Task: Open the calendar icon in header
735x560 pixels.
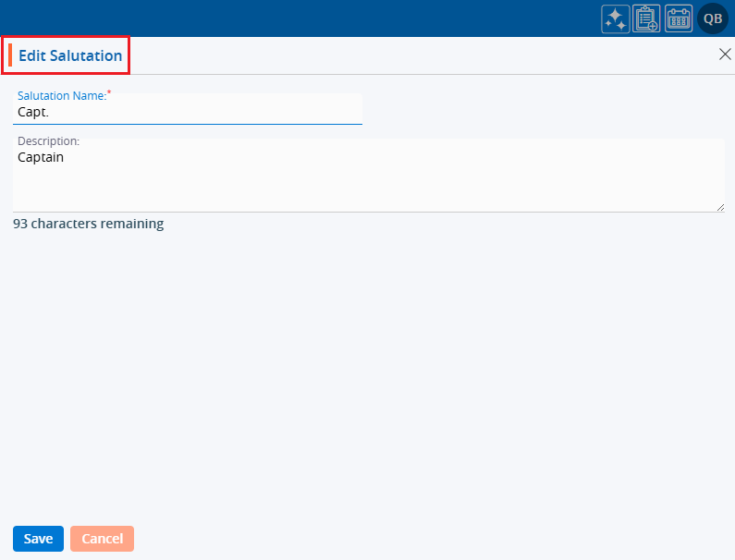Action: [679, 18]
